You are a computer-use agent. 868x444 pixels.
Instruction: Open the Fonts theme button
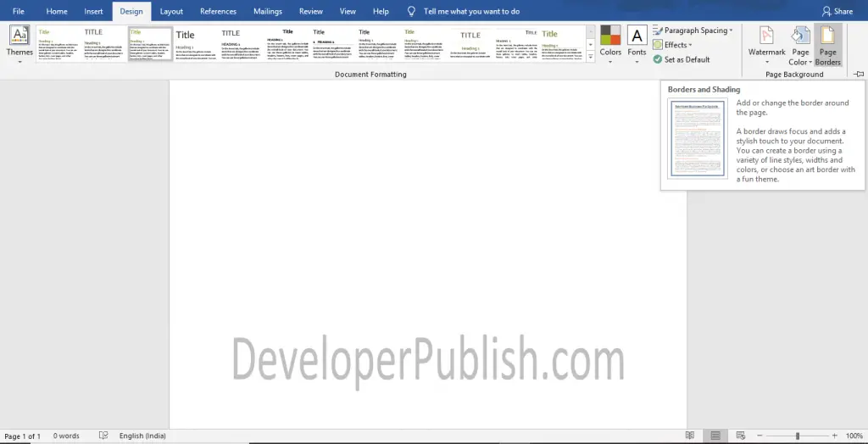pos(637,43)
